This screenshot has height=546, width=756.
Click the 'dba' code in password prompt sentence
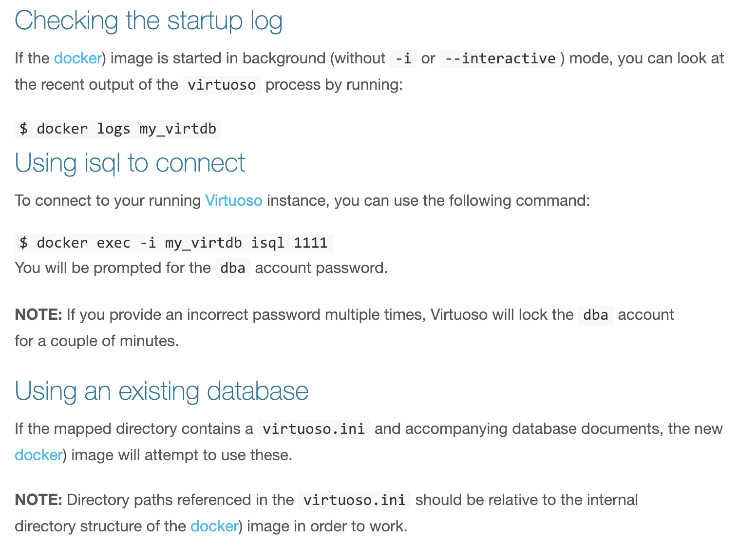(233, 268)
